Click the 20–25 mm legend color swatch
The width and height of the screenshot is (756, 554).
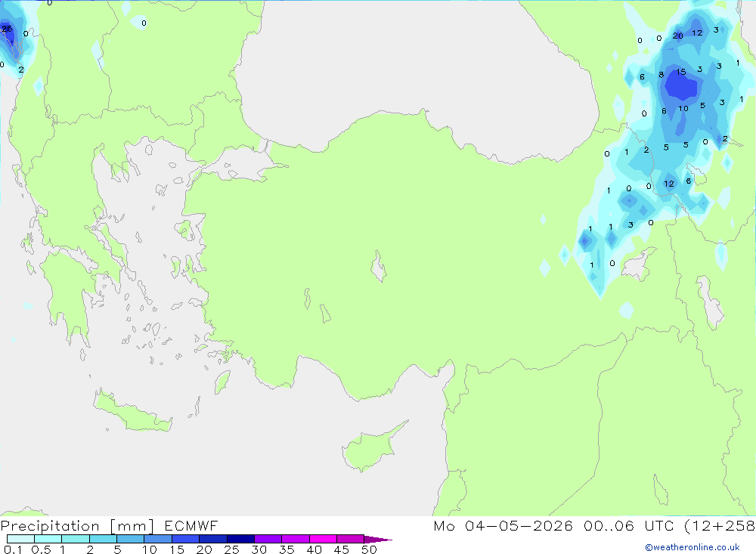(213, 539)
